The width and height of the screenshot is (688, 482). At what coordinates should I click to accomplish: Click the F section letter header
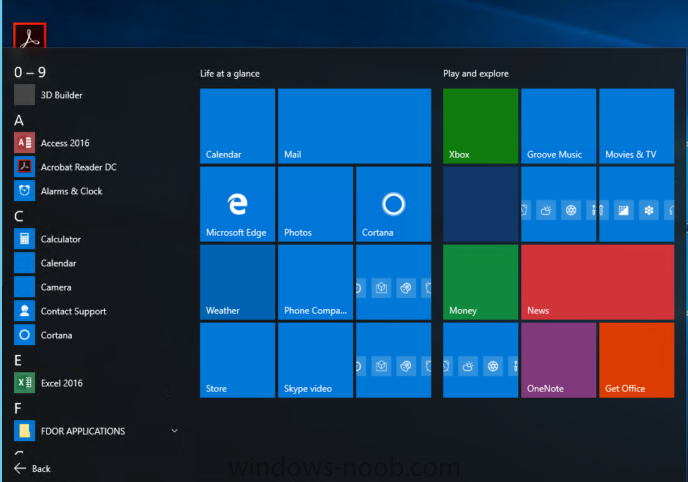18,408
